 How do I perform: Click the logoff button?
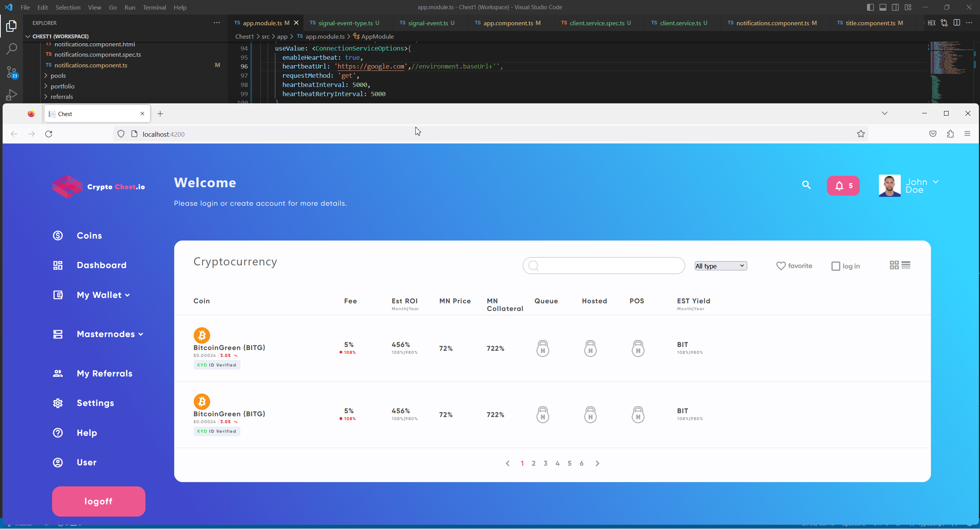(98, 501)
